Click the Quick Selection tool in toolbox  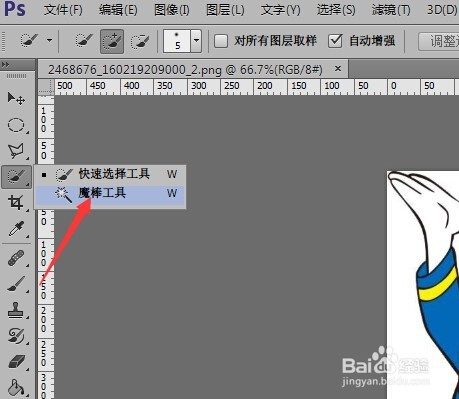[17, 177]
